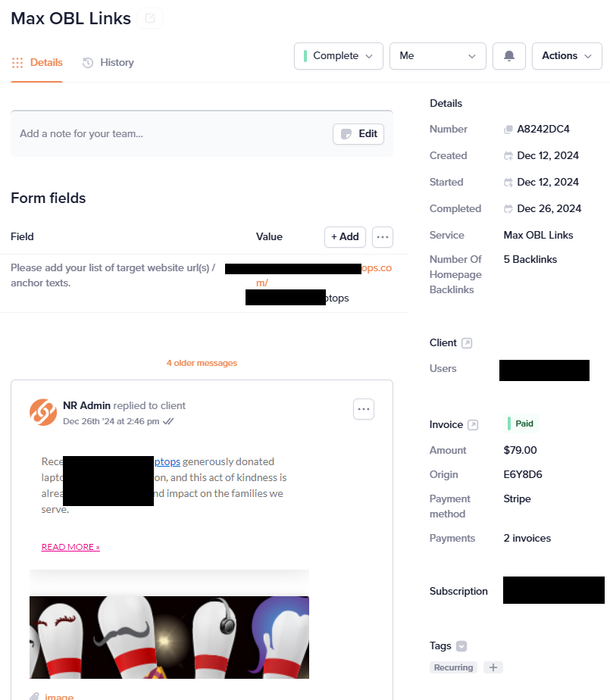Expand the Actions dropdown
Screen dimensions: 610x700
(x=567, y=56)
